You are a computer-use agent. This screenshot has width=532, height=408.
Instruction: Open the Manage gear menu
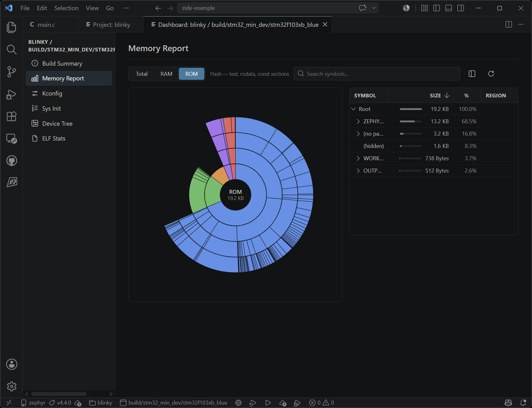point(11,386)
